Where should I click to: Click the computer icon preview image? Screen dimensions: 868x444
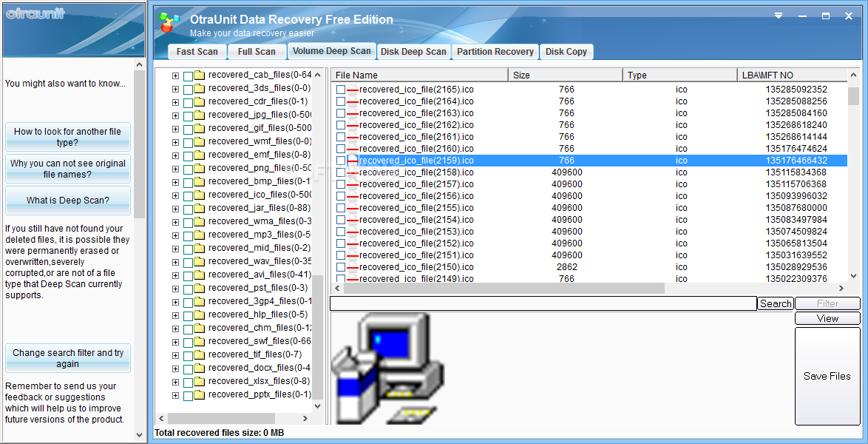[x=387, y=368]
